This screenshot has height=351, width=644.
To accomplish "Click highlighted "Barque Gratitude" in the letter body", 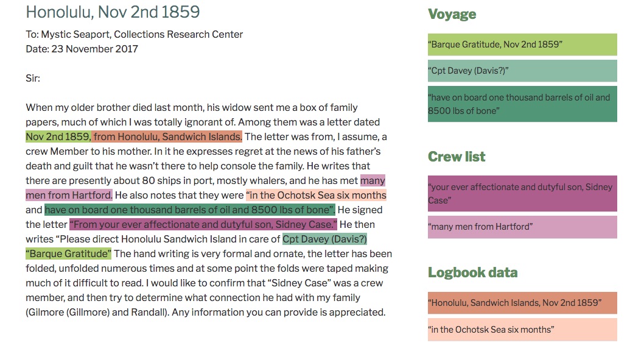I will (x=68, y=253).
